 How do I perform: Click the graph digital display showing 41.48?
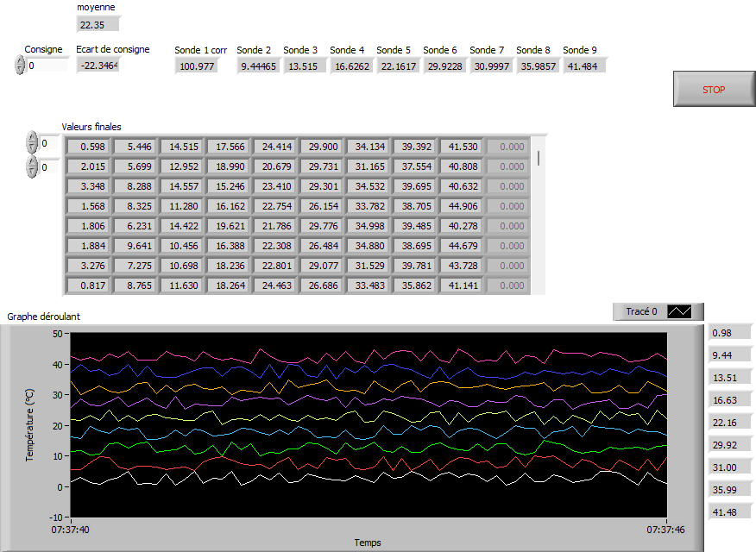(x=729, y=512)
